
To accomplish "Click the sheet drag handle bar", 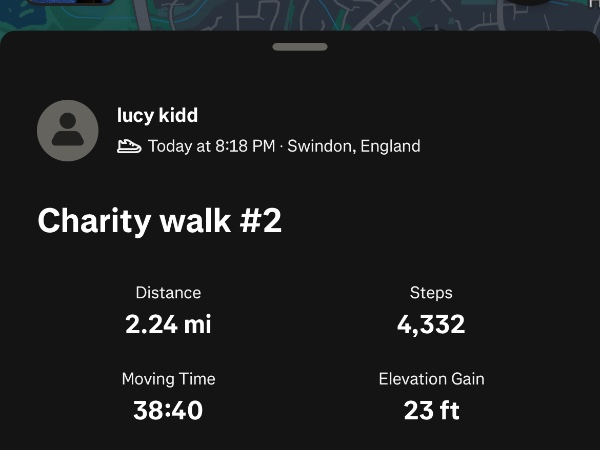I will pos(299,47).
